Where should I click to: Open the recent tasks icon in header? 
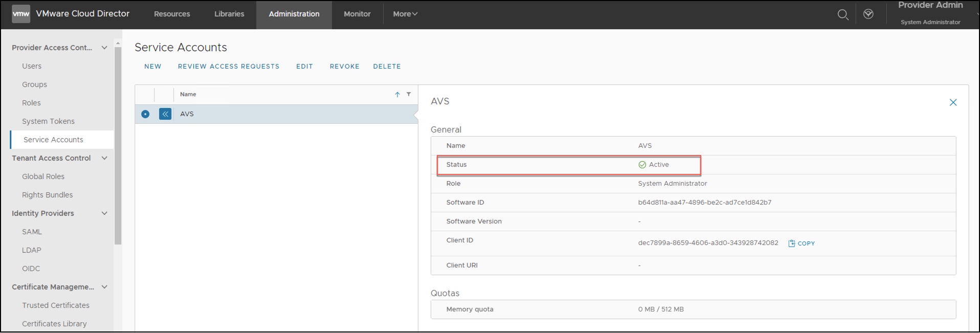pos(868,14)
